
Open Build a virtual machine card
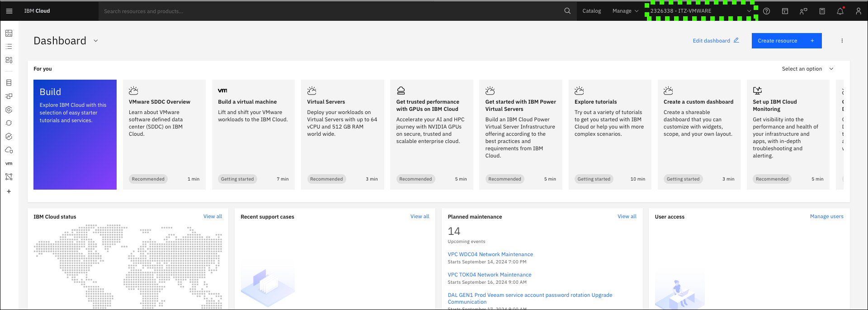pos(253,134)
